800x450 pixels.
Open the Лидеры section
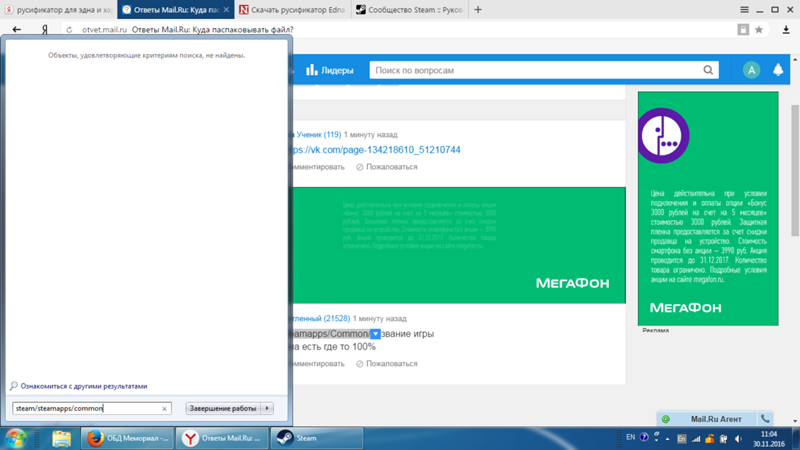(x=330, y=70)
